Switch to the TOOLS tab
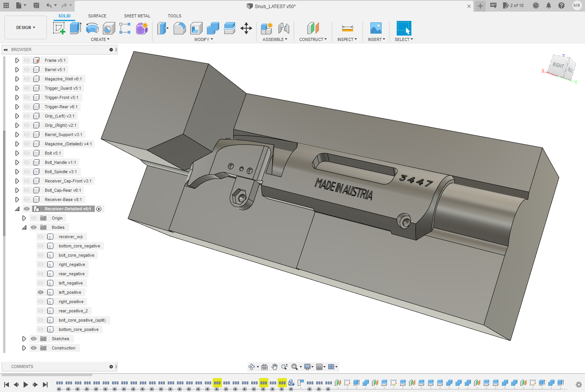 coord(174,16)
